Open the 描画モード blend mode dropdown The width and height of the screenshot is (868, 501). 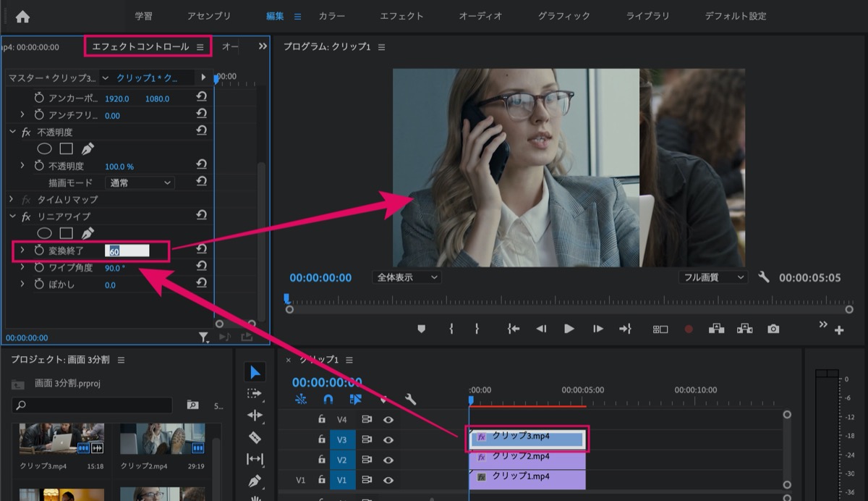[140, 183]
